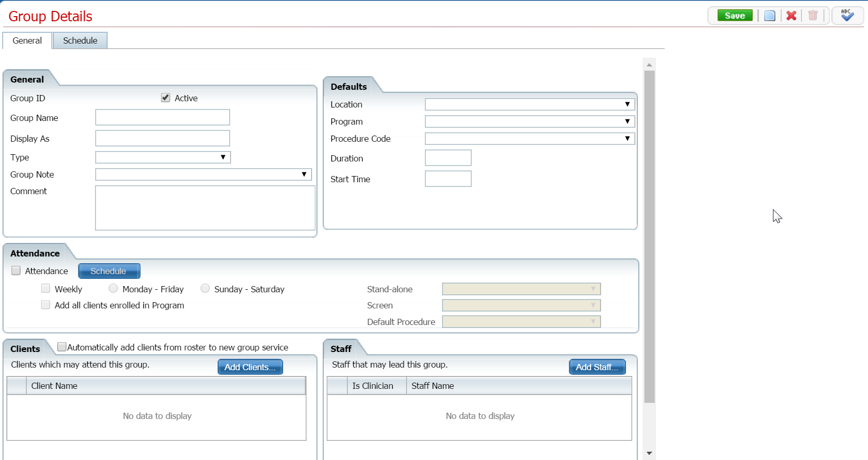Run the ABC spell check
868x460 pixels.
click(x=847, y=16)
